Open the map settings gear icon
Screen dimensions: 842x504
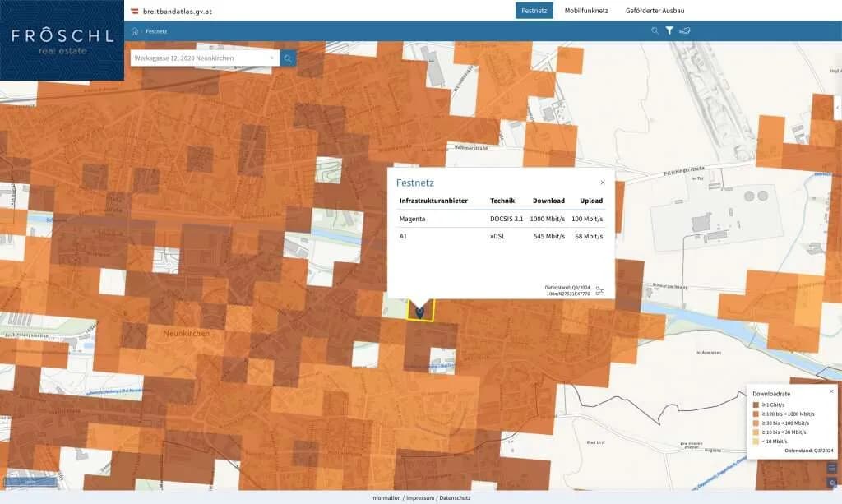832,483
